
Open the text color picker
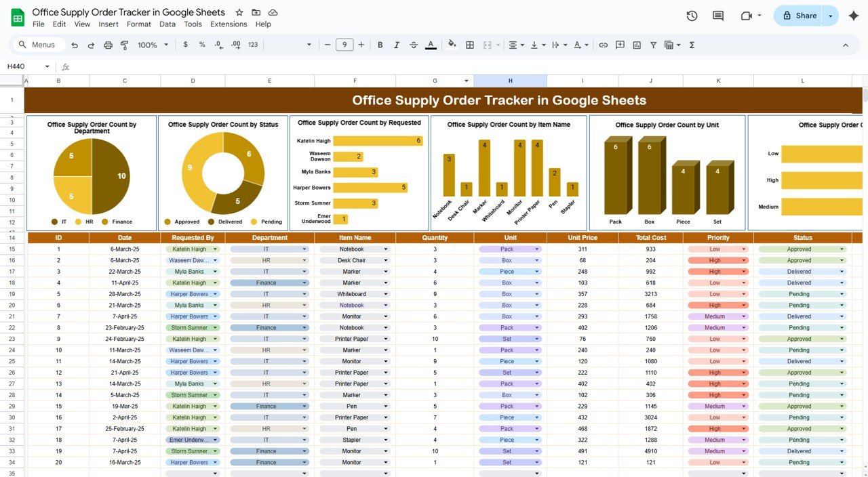tap(431, 45)
